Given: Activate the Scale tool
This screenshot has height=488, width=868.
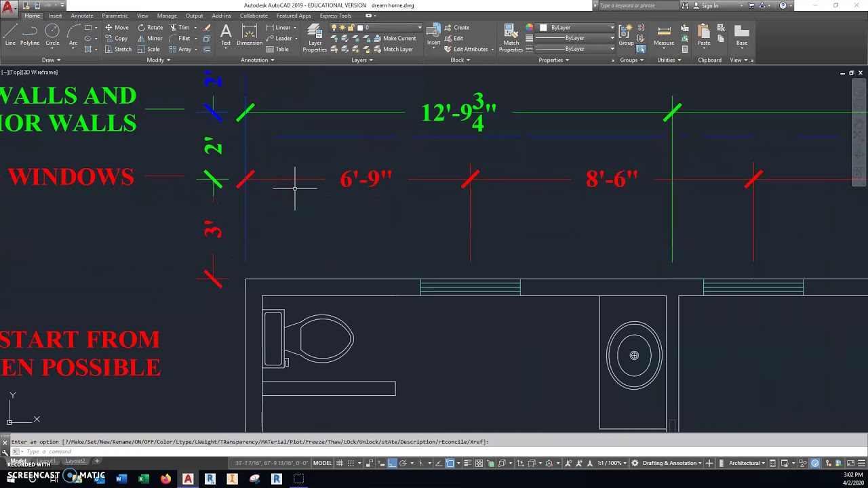Looking at the screenshot, I should [149, 49].
